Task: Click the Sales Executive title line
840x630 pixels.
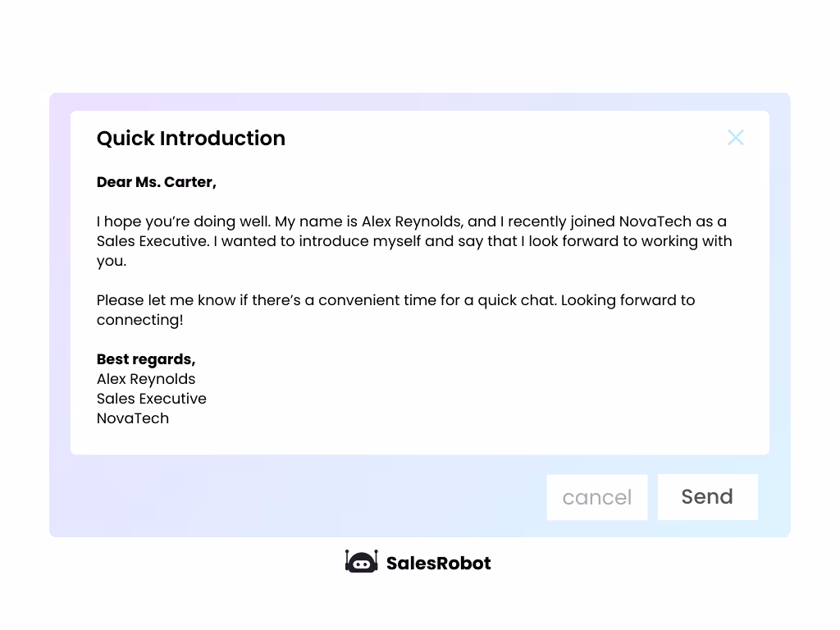Action: (151, 399)
